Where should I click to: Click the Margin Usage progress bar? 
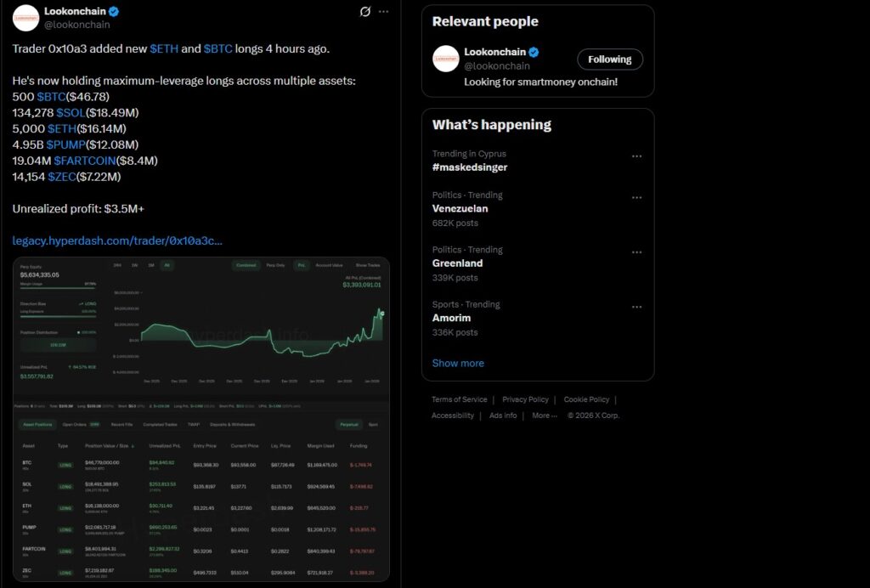(x=58, y=289)
